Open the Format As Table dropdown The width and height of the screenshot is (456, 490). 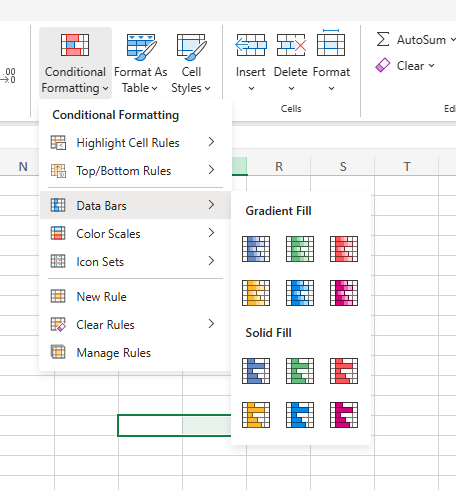click(x=141, y=63)
